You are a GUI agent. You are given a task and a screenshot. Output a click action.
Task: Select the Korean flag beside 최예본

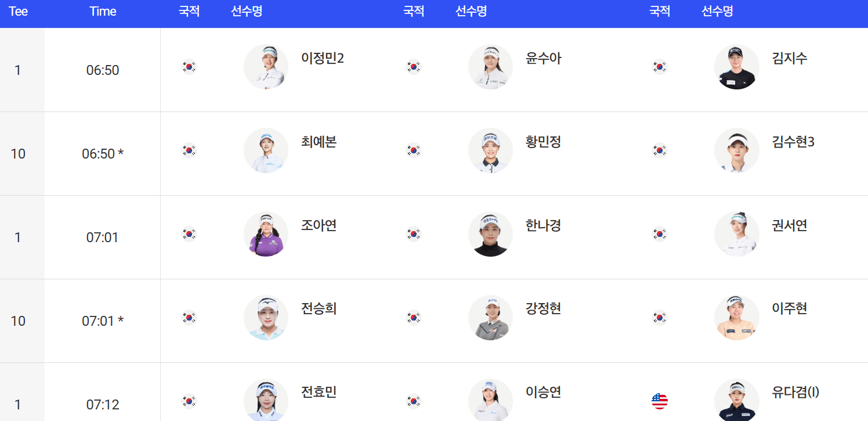189,150
